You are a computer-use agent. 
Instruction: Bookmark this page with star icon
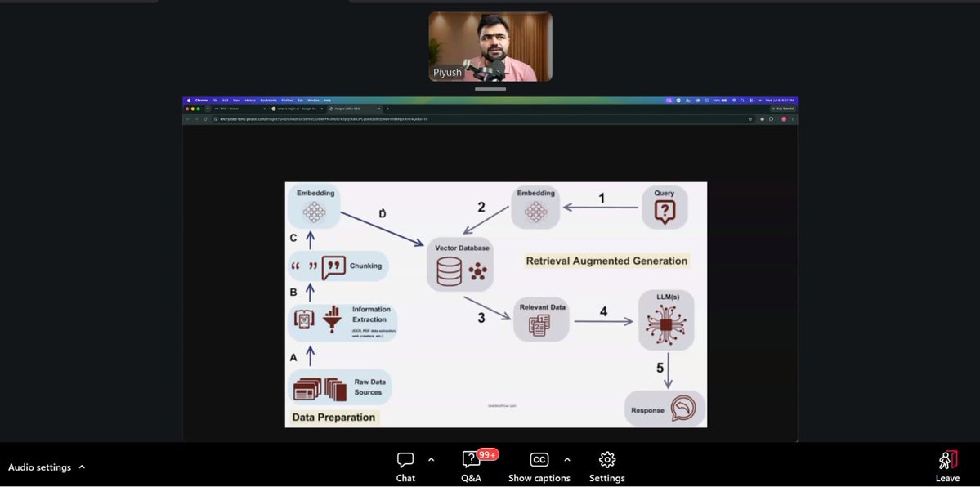750,119
